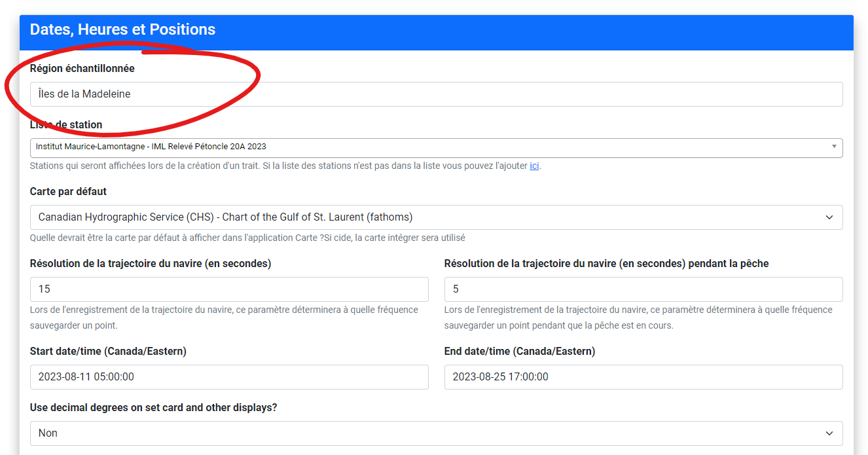Click the Start date/time (Canada/Eastern) label
The width and height of the screenshot is (868, 455).
click(x=108, y=352)
